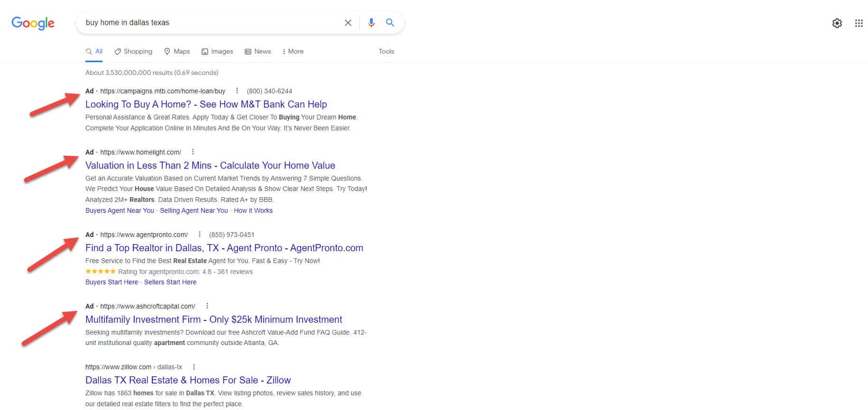Screen dimensions: 868x410
Task: Click the www.homelight.com ad URL
Action: 141,152
